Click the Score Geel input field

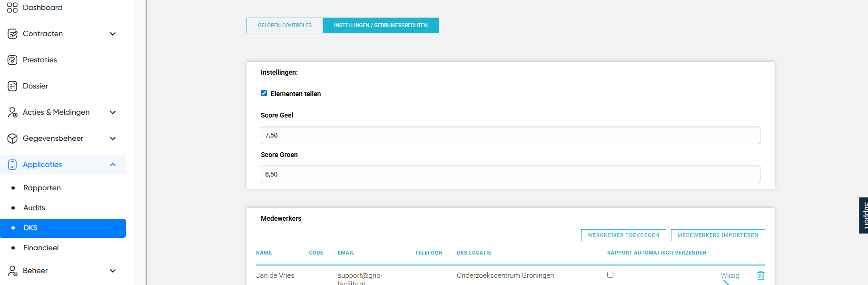(510, 136)
